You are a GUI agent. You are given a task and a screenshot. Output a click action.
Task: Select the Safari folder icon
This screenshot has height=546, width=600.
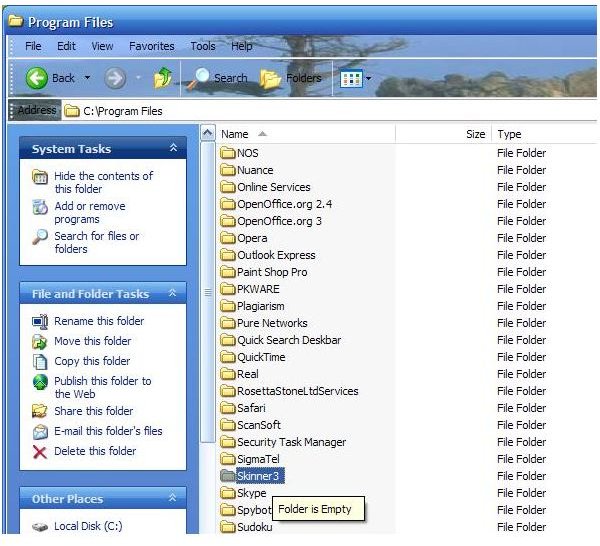point(228,408)
